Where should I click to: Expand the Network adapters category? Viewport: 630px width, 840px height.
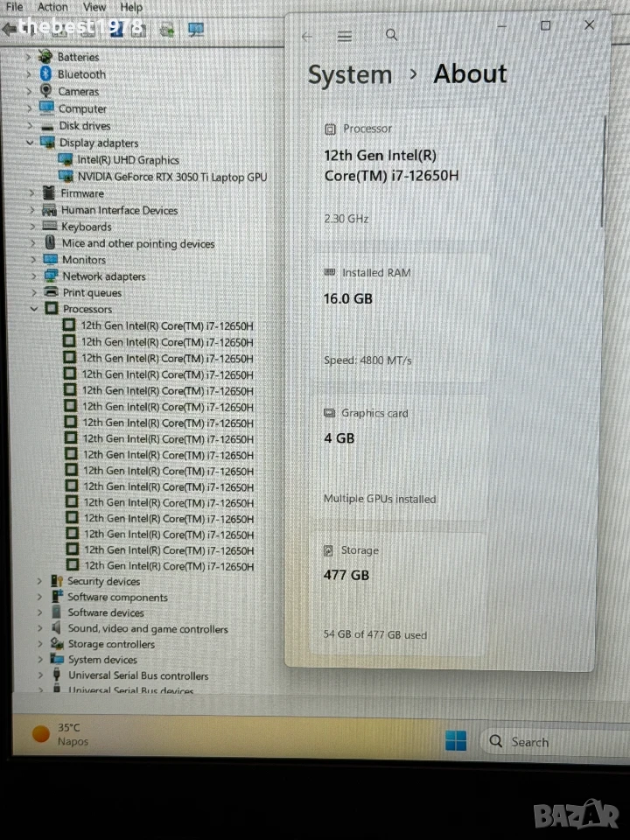tap(34, 276)
